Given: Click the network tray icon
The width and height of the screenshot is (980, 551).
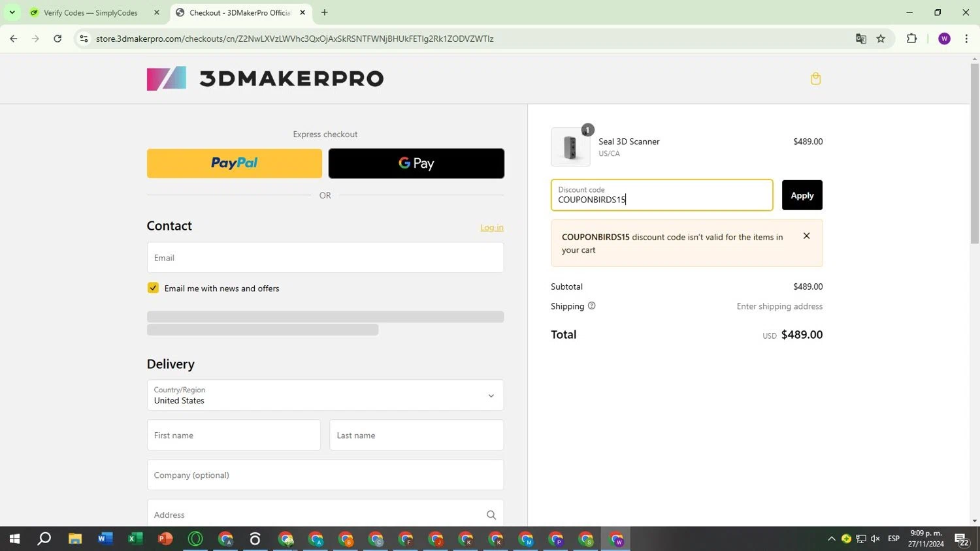Looking at the screenshot, I should 861,539.
